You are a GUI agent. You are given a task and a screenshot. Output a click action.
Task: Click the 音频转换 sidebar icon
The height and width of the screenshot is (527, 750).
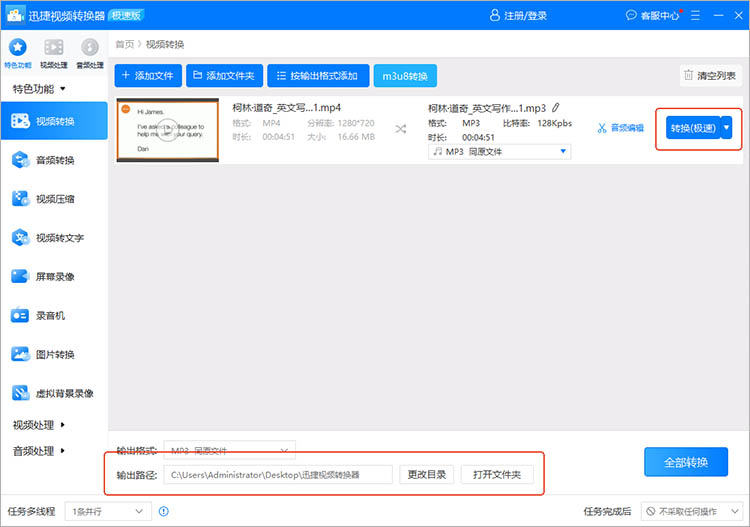(x=20, y=160)
